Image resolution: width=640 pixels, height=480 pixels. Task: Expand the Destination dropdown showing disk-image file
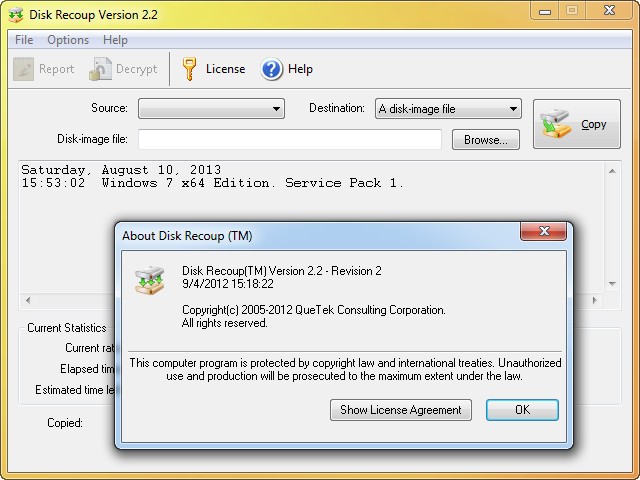[x=448, y=109]
